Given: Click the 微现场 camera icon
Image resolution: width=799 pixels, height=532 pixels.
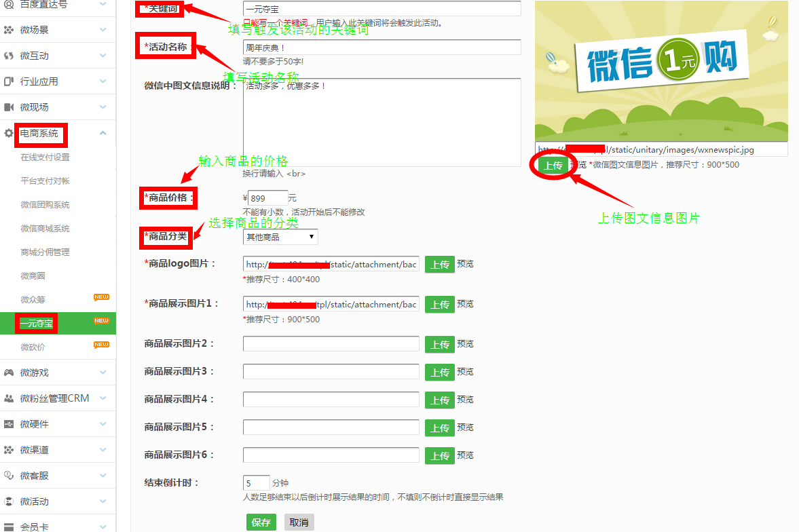Looking at the screenshot, I should tap(9, 107).
